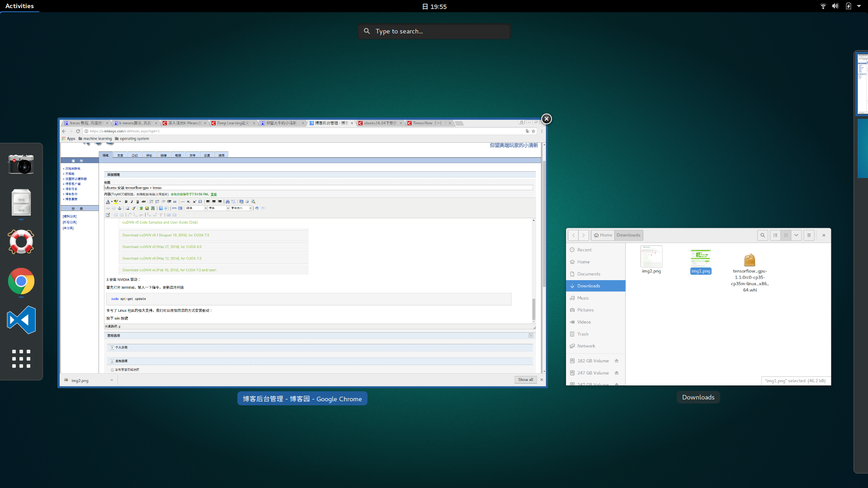Switch Files to list view
Screen dimensions: 868x488
coord(775,235)
